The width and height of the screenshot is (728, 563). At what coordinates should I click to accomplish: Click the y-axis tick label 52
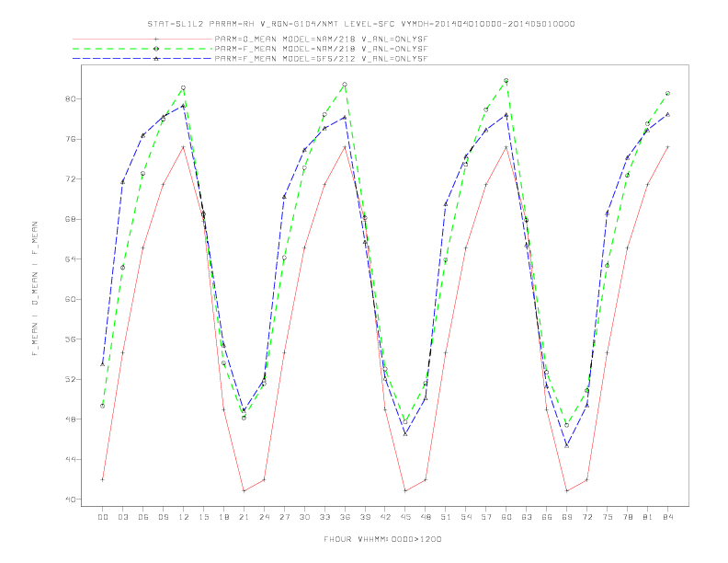70,379
